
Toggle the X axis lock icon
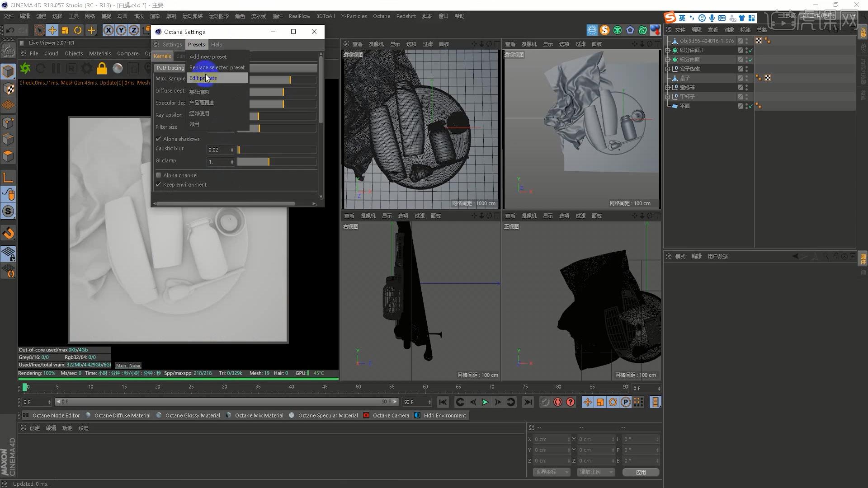click(108, 30)
